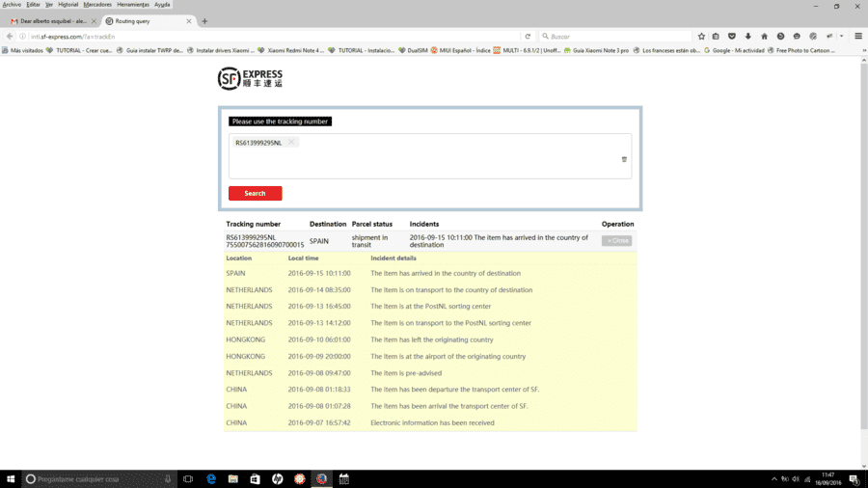Open the chat bubble toolbar icon
The height and width of the screenshot is (488, 868).
pos(797,36)
